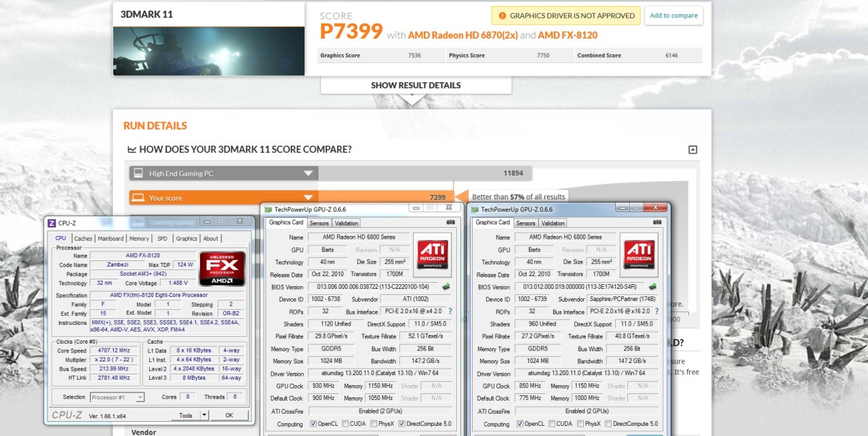The height and width of the screenshot is (436, 868).
Task: Open Sensors tab in the Sapphire GPU-Z window
Action: click(526, 223)
